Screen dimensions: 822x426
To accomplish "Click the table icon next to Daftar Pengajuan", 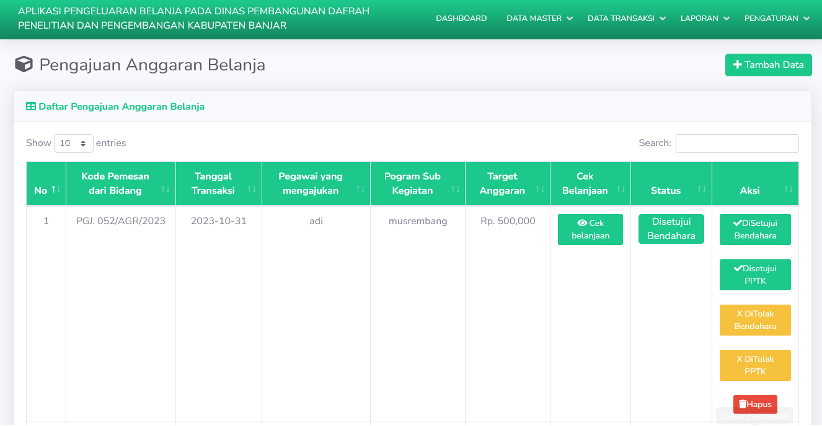I will [x=31, y=106].
